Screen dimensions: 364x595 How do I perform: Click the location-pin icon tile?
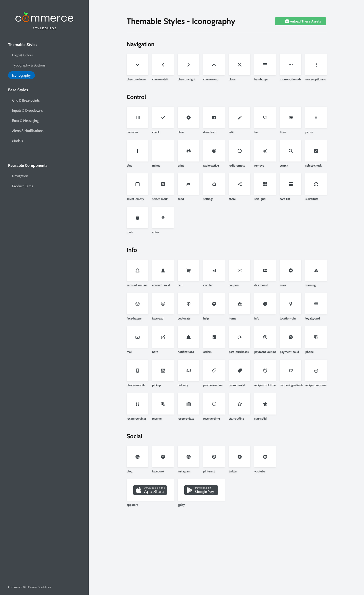tap(291, 304)
